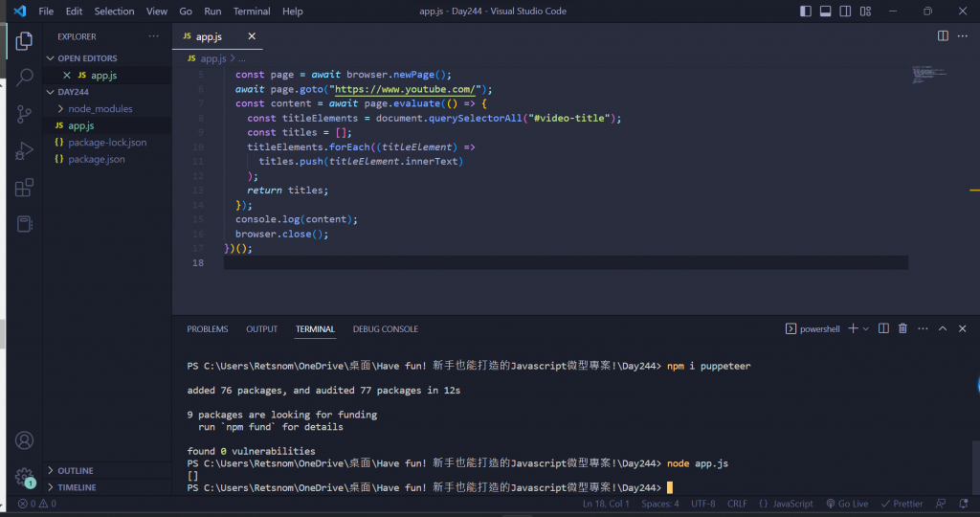Image resolution: width=980 pixels, height=517 pixels.
Task: Open package-lock.json file
Action: (107, 143)
